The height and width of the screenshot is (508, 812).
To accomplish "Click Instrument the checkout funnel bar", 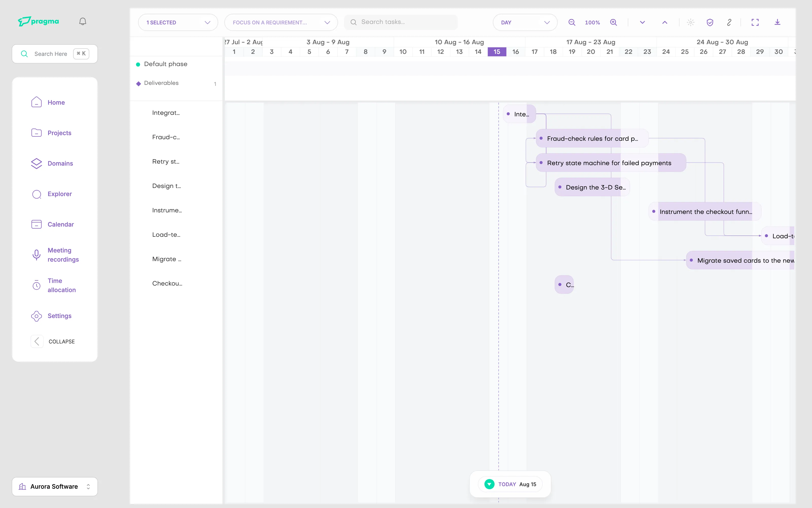I will tap(705, 211).
